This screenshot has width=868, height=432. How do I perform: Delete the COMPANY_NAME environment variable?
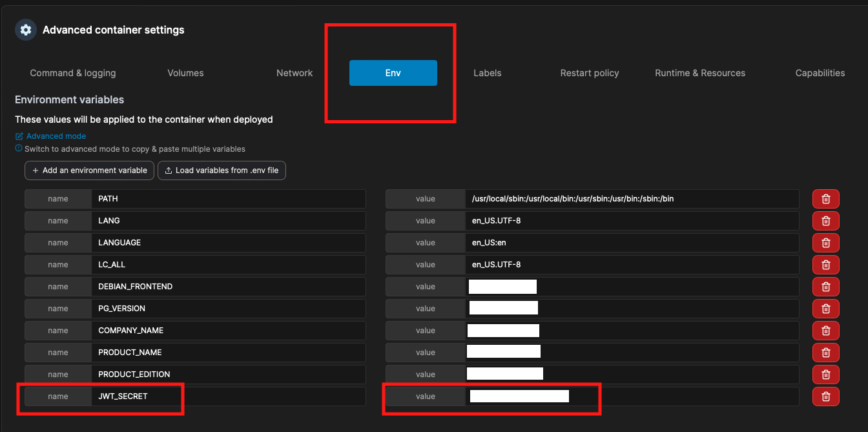point(825,331)
